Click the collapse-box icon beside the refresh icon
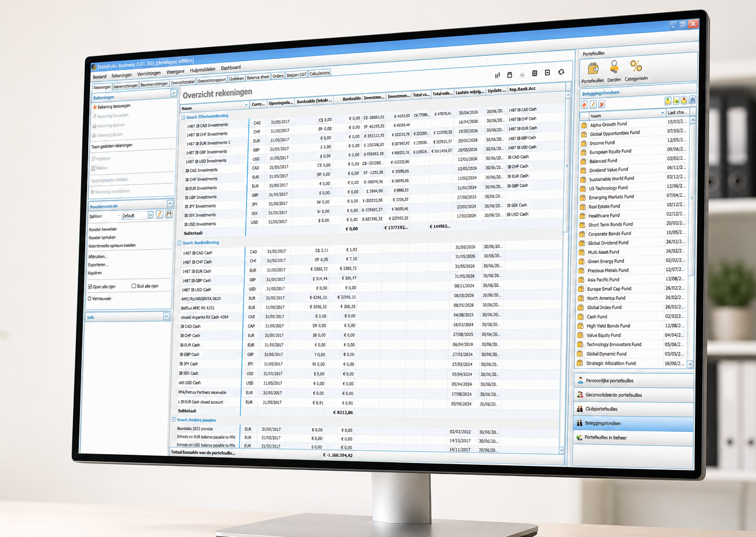Screen dimensions: 756x537 pyautogui.click(x=547, y=72)
